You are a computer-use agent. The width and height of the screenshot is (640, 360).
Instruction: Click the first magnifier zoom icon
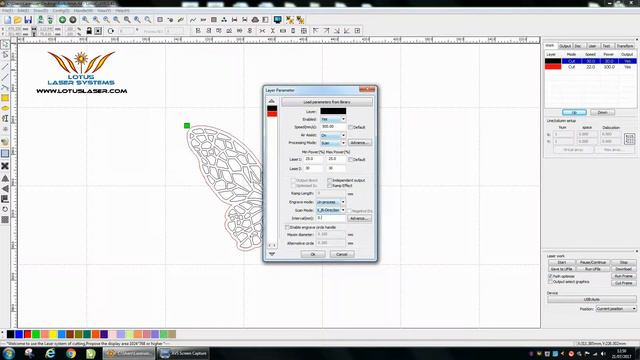pyautogui.click(x=85, y=20)
